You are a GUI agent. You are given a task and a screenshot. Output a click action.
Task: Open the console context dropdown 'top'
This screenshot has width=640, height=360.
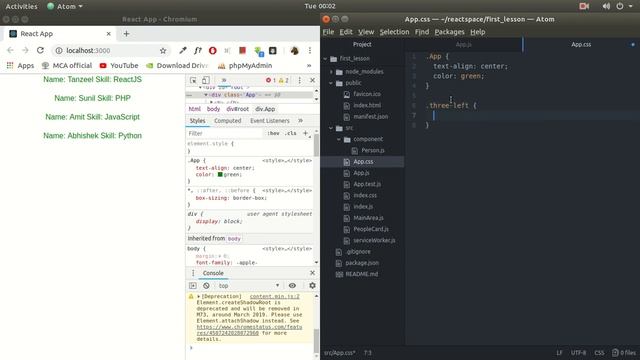249,286
